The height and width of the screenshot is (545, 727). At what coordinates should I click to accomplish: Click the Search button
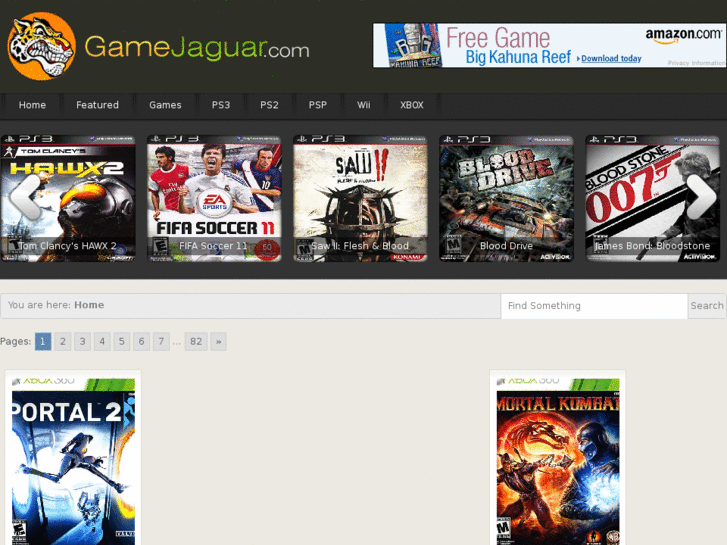pyautogui.click(x=707, y=306)
